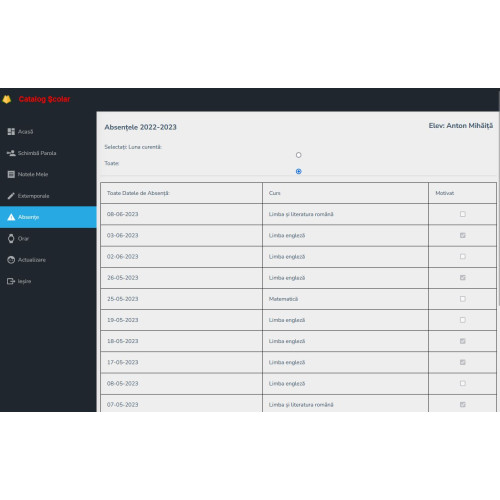
Task: Click the Schimbă Parola sidebar link
Action: pyautogui.click(x=37, y=153)
